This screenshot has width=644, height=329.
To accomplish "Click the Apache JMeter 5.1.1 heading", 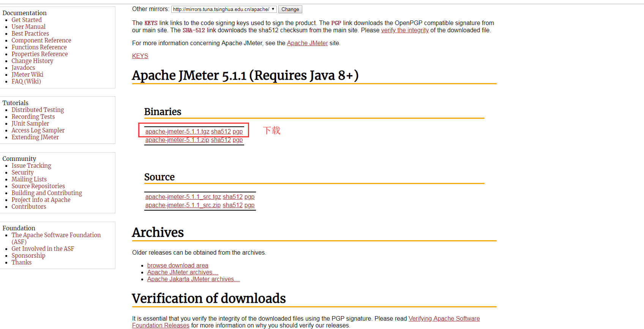I will [x=245, y=76].
